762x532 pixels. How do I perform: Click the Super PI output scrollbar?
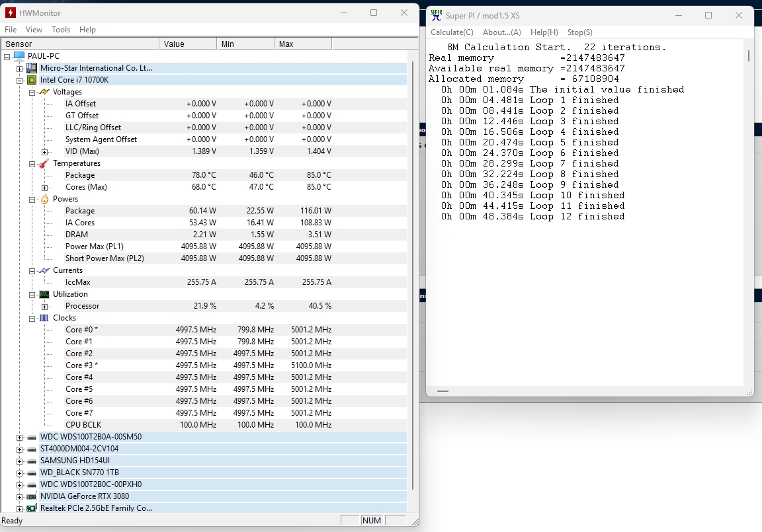[x=749, y=56]
